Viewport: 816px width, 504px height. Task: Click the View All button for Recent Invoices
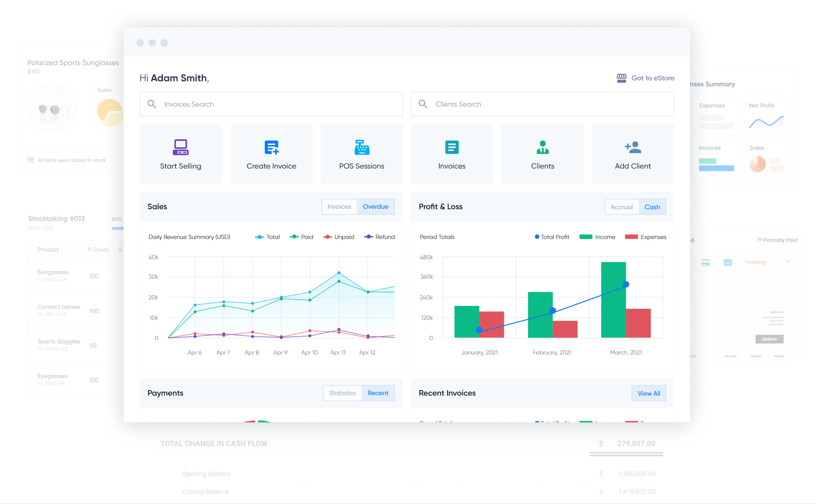pyautogui.click(x=649, y=393)
